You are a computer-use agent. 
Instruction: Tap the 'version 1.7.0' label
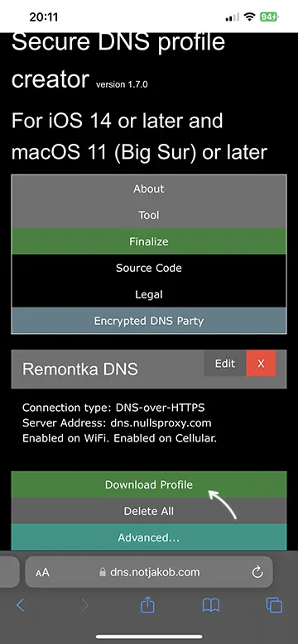(122, 84)
